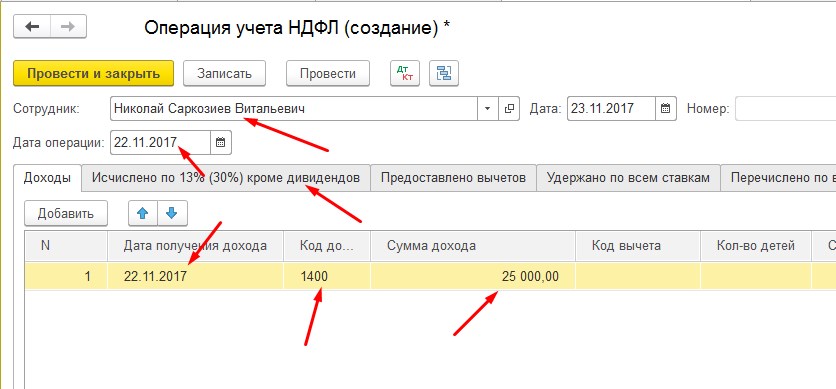Click Провести и закрыть button
The width and height of the screenshot is (836, 389).
[94, 73]
